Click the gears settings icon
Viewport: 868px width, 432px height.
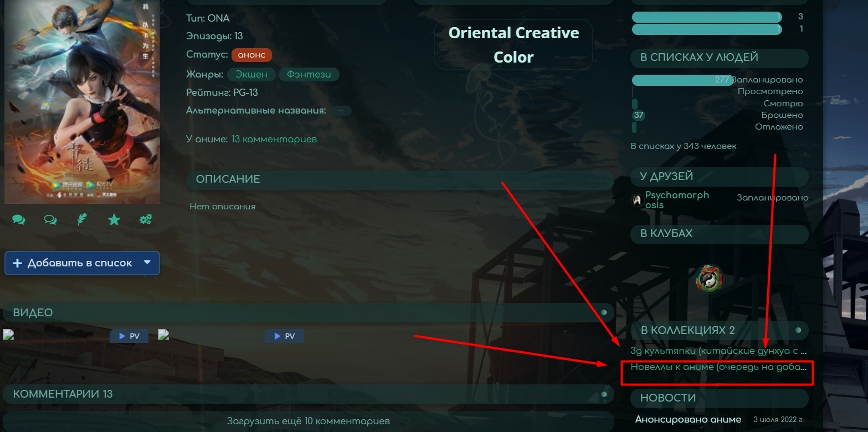(x=146, y=220)
